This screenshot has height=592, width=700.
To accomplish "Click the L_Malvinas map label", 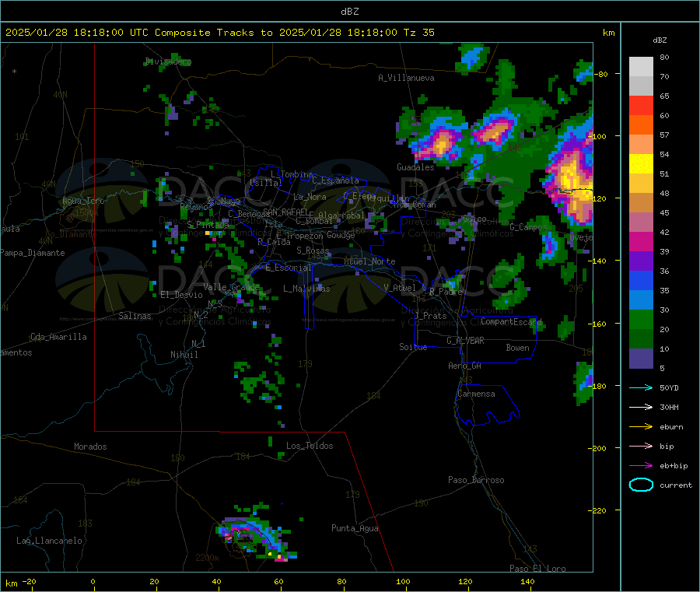I will (306, 289).
